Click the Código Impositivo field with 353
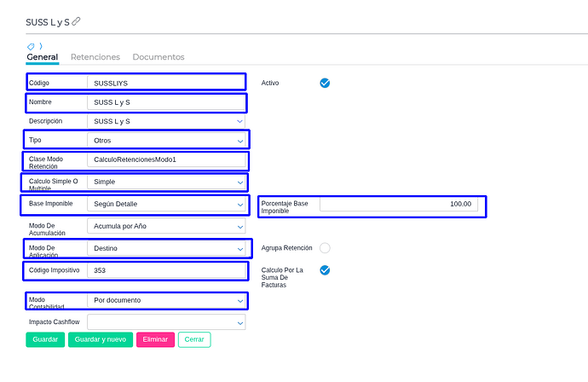 click(x=166, y=270)
